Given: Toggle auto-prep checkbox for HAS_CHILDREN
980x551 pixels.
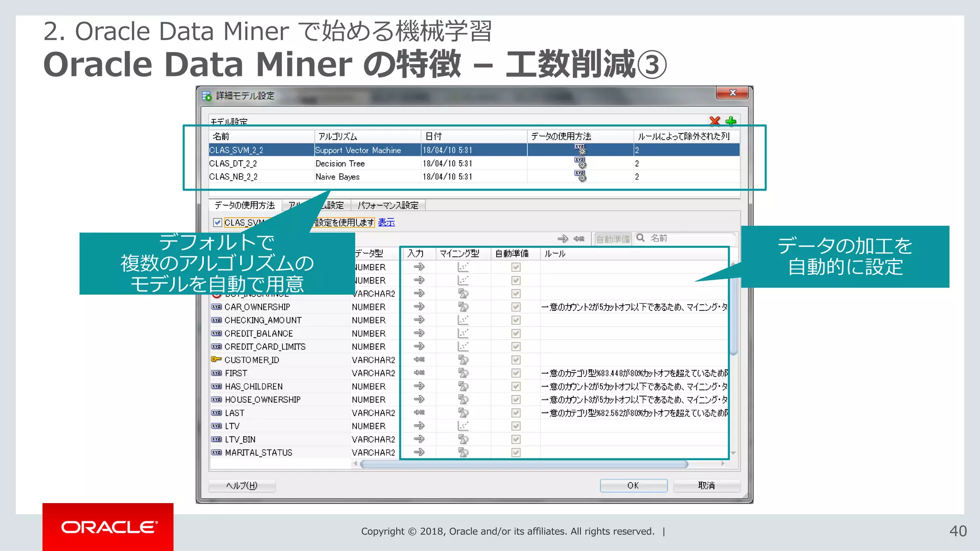Looking at the screenshot, I should pos(516,386).
